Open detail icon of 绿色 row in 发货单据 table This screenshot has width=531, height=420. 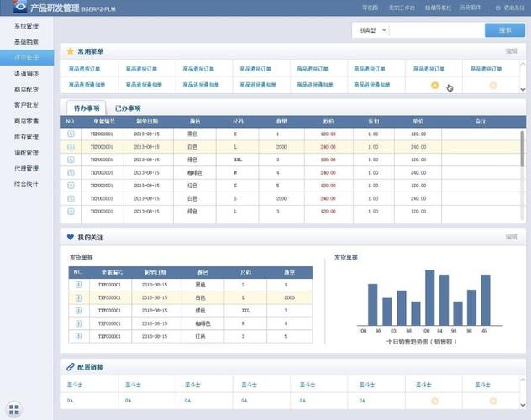[79, 310]
